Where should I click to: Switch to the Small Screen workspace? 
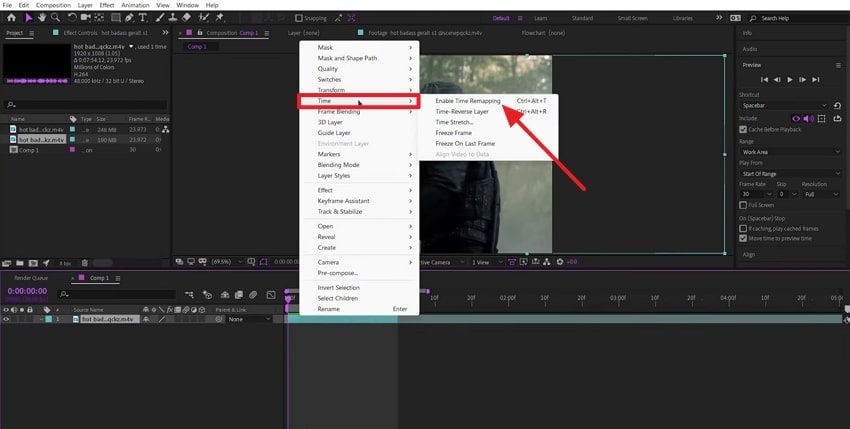point(632,18)
